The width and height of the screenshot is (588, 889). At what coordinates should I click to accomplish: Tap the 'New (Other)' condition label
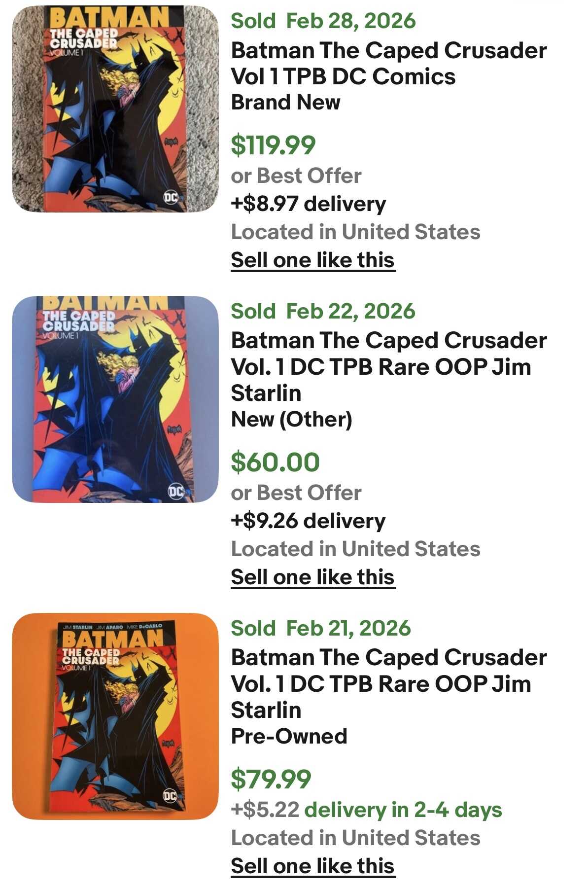(291, 420)
